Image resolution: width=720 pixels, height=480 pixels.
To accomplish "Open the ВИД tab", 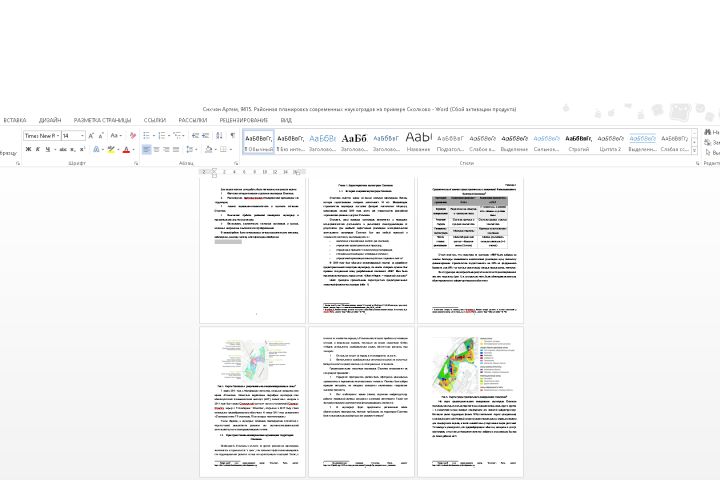I will 286,120.
